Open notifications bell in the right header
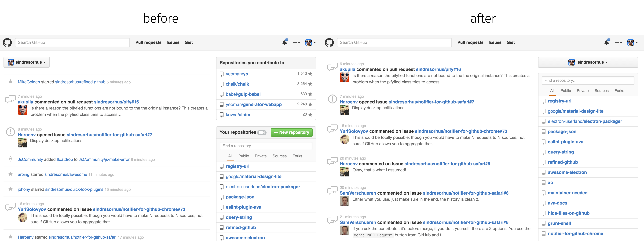Image resolution: width=644 pixels, height=241 pixels. click(607, 42)
